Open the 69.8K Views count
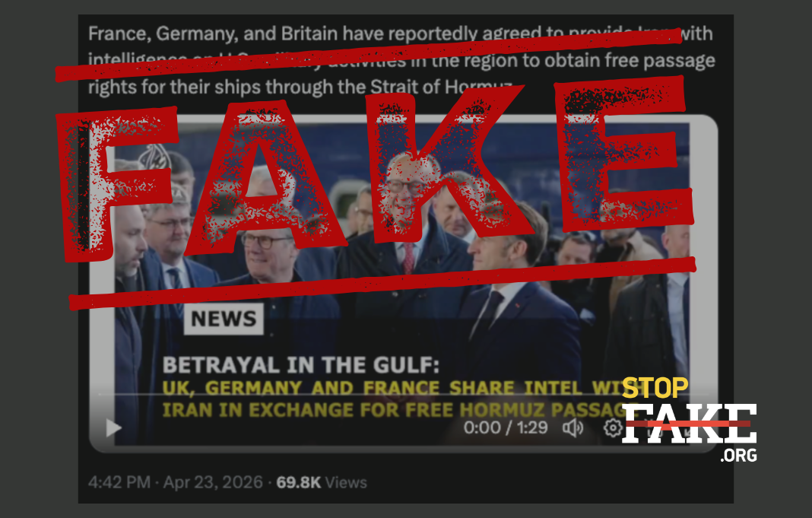812x518 pixels. (322, 482)
